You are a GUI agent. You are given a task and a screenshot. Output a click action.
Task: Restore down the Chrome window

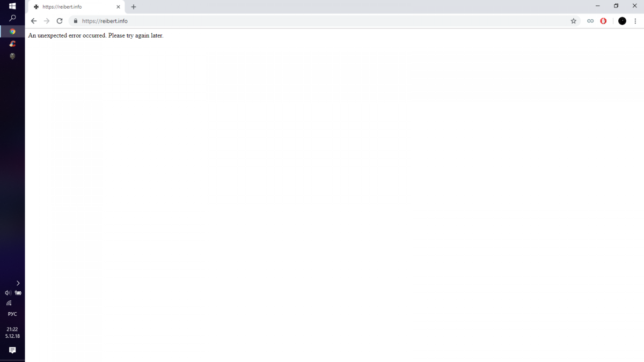[616, 6]
